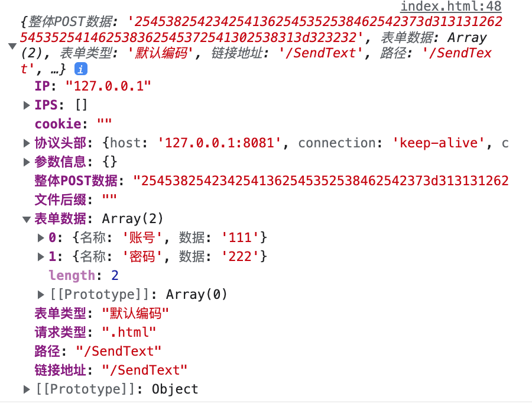Expand the IPS array triangle
532x406 pixels.
[x=27, y=105]
